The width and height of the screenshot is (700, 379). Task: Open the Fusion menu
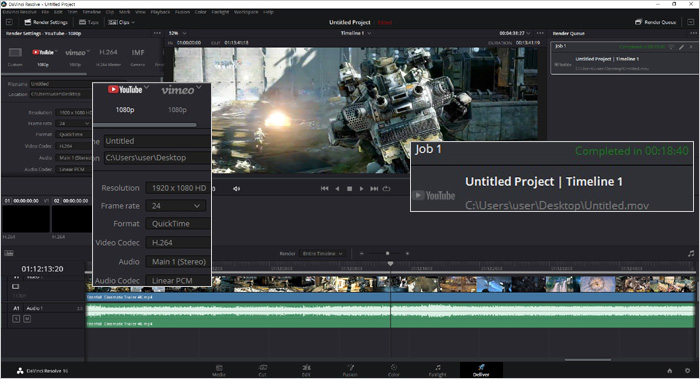click(x=182, y=12)
